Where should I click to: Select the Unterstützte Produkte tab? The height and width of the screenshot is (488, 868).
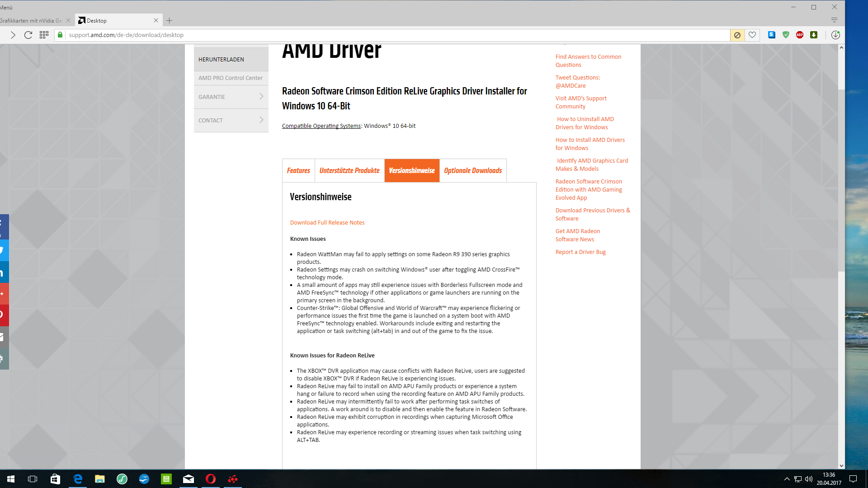click(x=349, y=170)
